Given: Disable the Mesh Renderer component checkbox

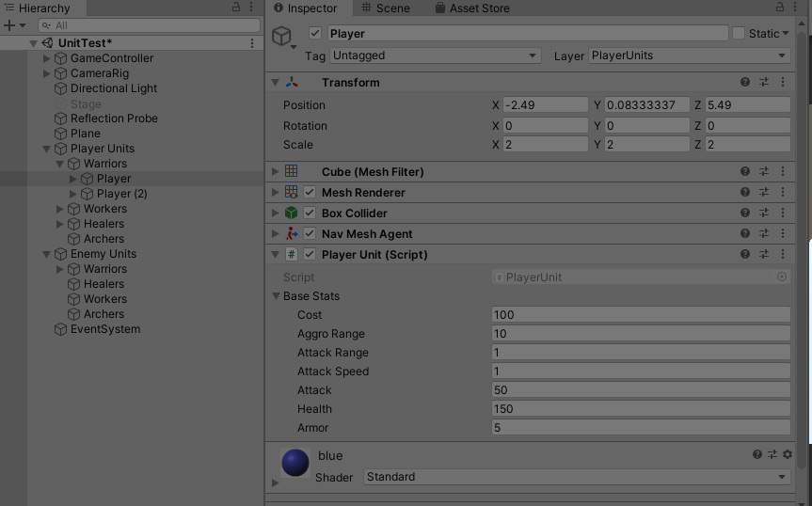Looking at the screenshot, I should pos(310,193).
